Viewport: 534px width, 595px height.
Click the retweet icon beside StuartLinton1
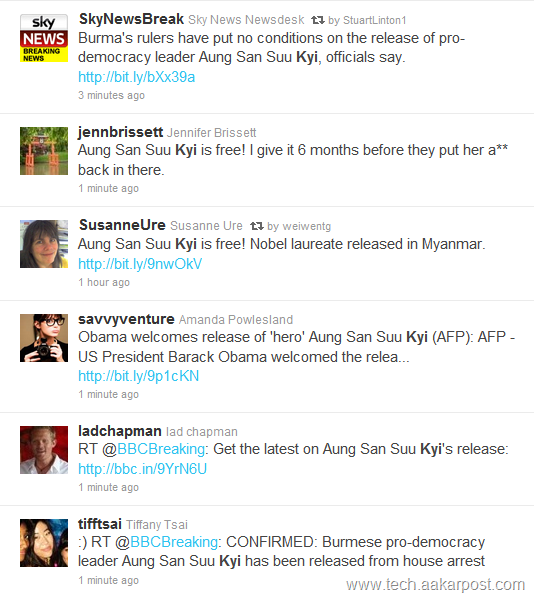tap(318, 20)
